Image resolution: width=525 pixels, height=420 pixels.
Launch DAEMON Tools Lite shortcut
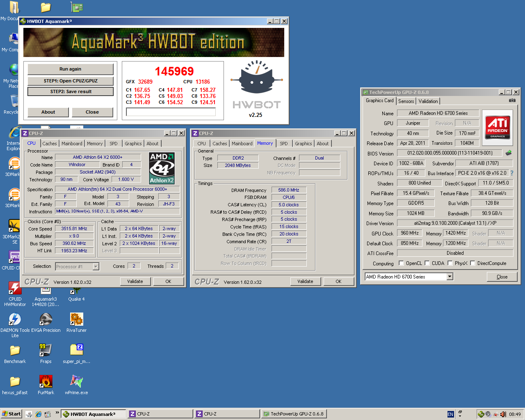(x=15, y=325)
